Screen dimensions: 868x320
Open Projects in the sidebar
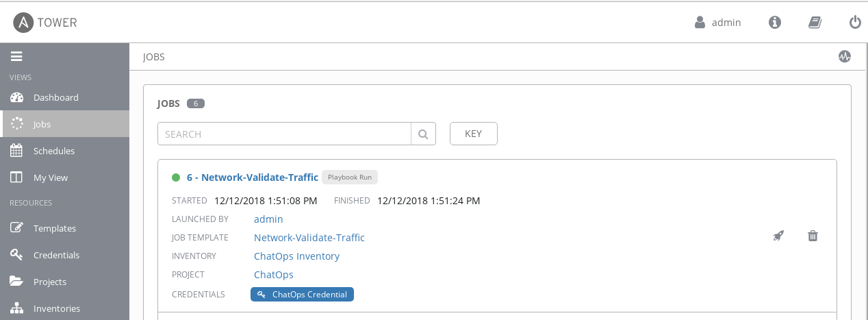click(49, 282)
